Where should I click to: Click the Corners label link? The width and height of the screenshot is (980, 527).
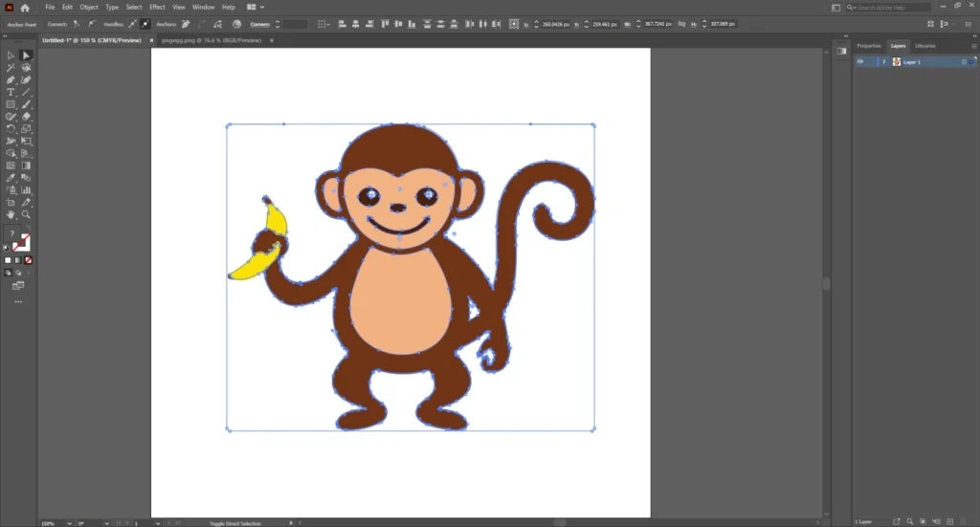(x=260, y=24)
